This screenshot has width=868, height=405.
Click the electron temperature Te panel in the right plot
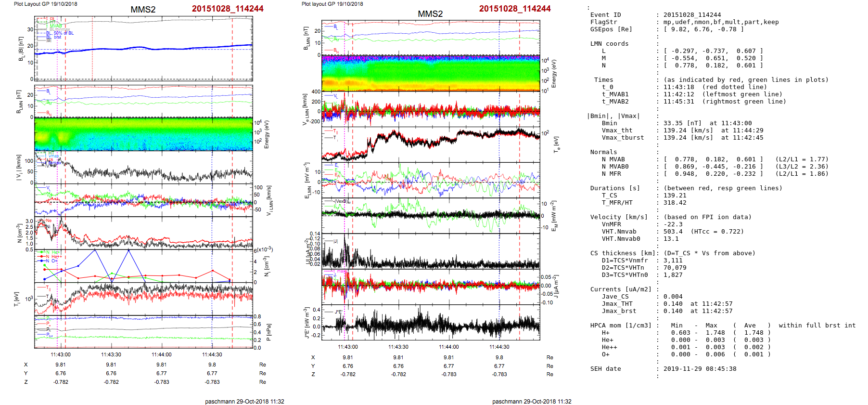coord(431,144)
